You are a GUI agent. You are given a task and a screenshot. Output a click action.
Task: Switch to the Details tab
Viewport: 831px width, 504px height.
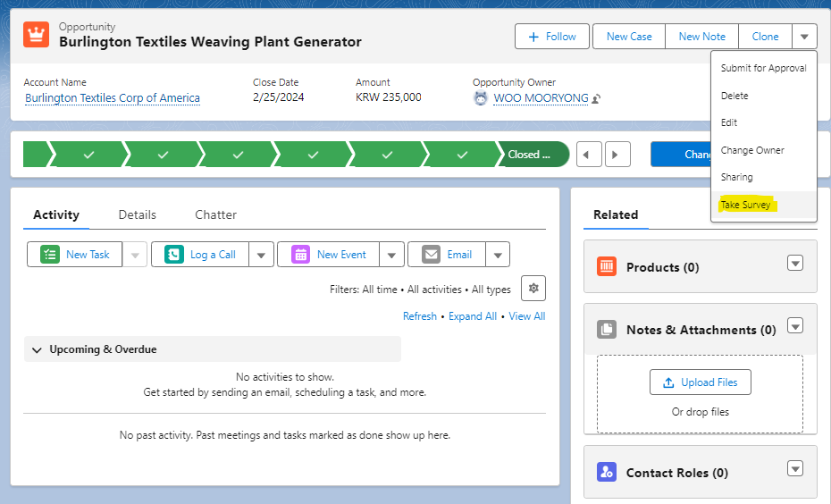pyautogui.click(x=138, y=214)
